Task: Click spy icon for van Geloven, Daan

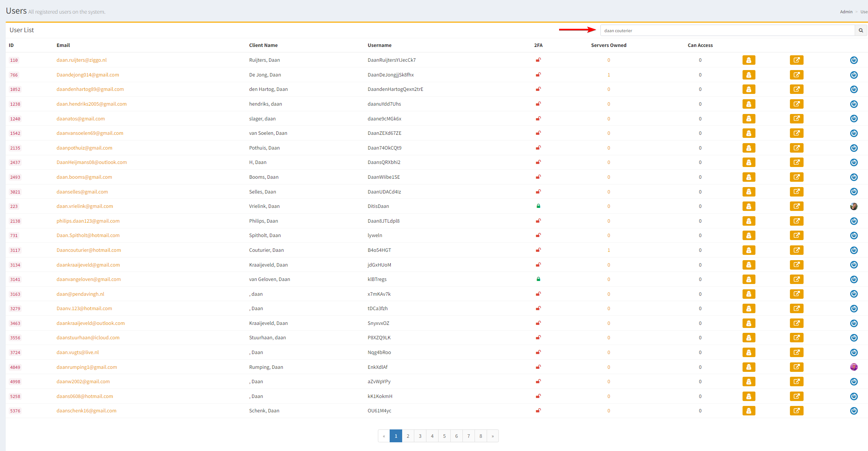Action: pyautogui.click(x=749, y=279)
